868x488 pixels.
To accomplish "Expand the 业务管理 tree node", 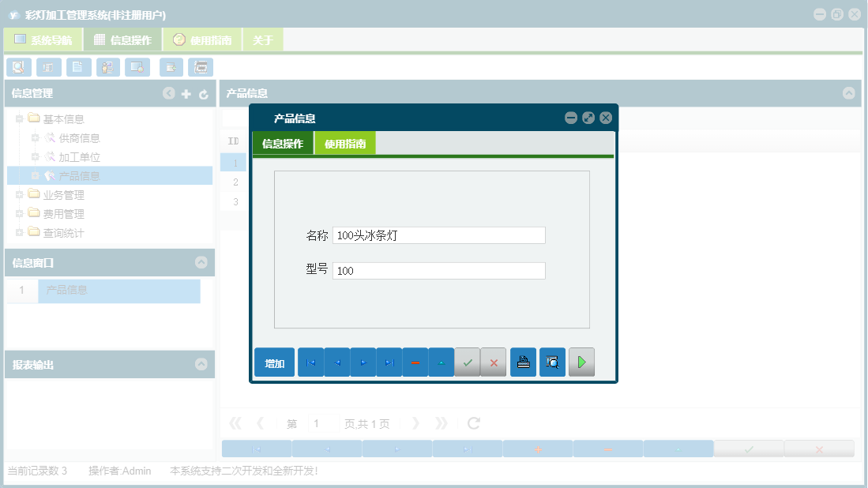I will pos(18,194).
